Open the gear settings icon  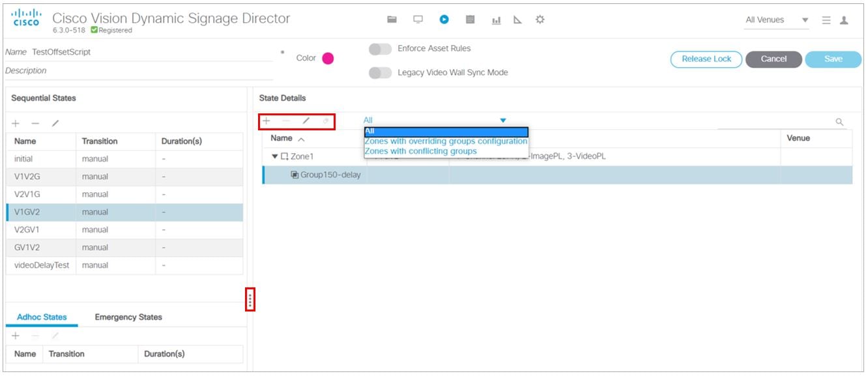tap(540, 20)
